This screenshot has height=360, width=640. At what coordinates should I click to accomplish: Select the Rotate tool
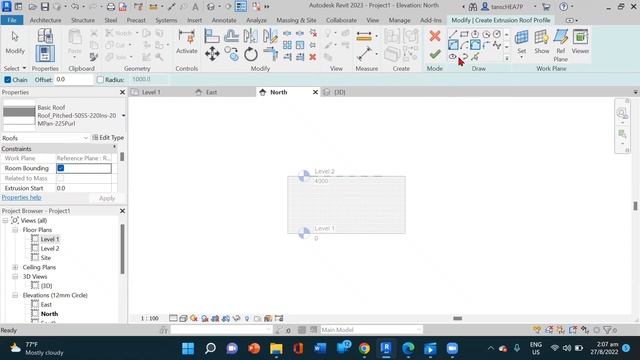click(251, 54)
